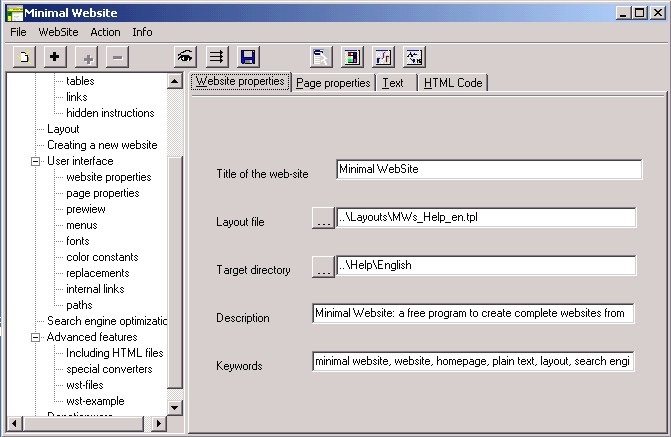Click the Keywords input field
The width and height of the screenshot is (671, 437).
click(473, 361)
